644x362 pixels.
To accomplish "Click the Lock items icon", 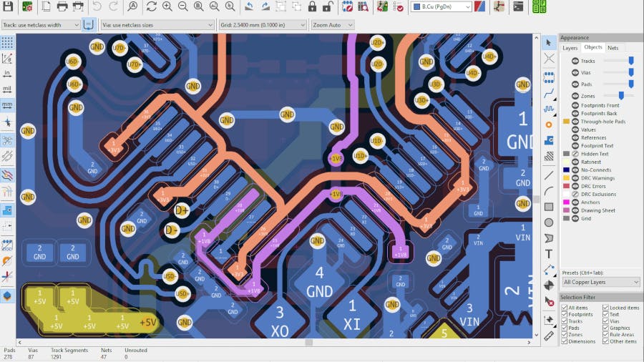I will click(312, 6).
